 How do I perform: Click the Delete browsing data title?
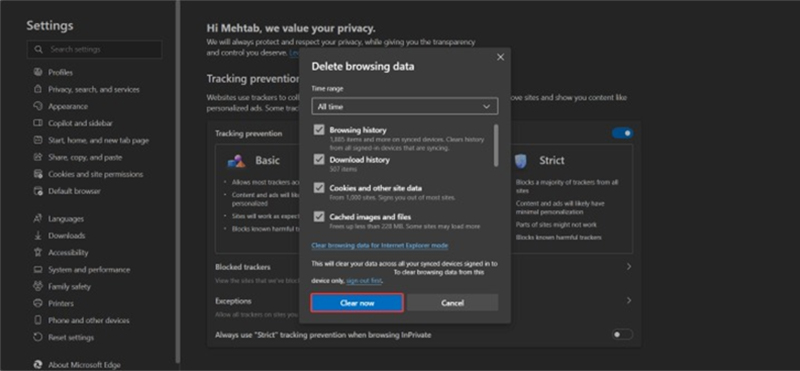363,66
